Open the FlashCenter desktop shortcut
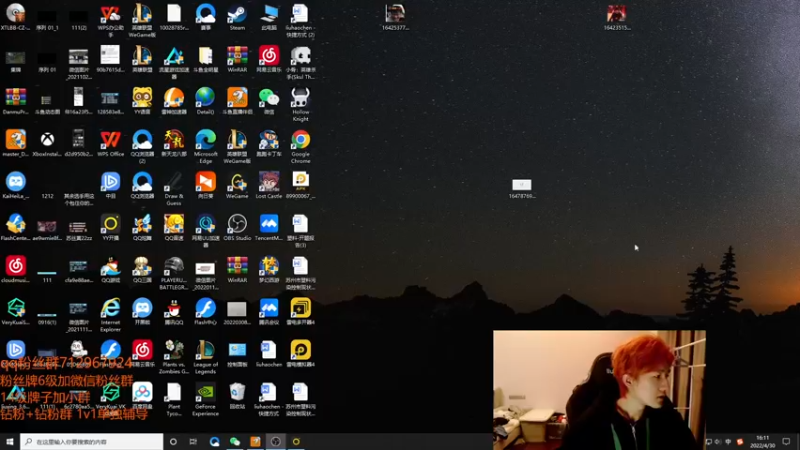The width and height of the screenshot is (800, 450). coord(16,224)
